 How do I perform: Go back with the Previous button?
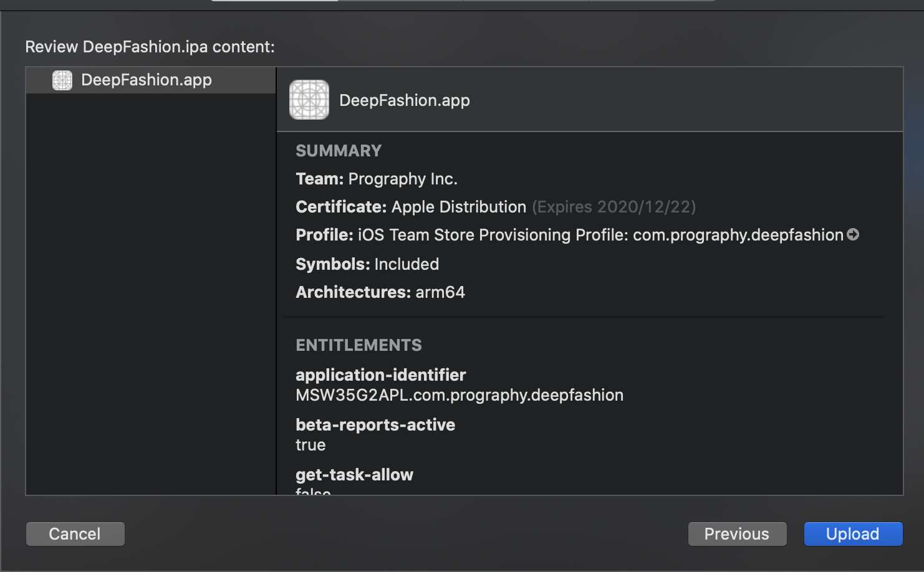click(737, 534)
